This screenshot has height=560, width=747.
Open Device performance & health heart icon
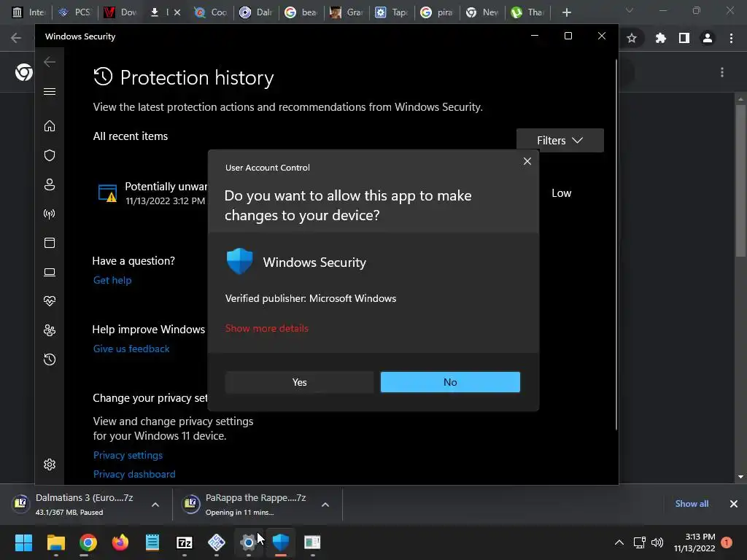(50, 301)
